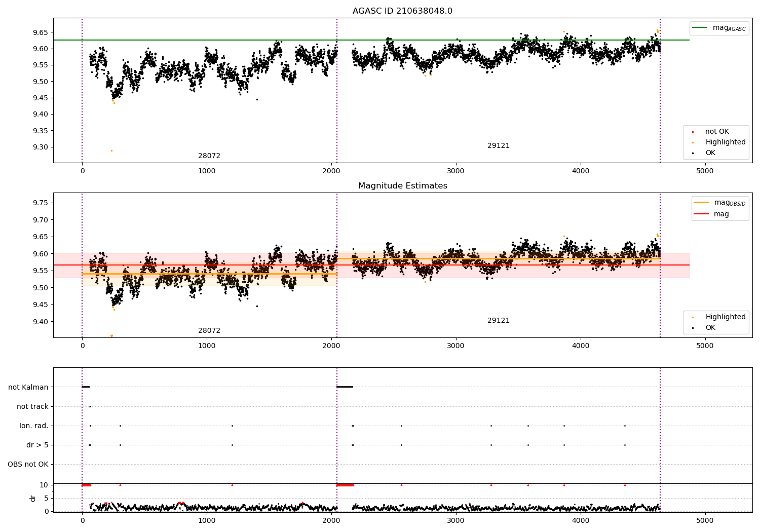Click the 'dr' y-axis label
This screenshot has width=760, height=532.
coord(33,498)
